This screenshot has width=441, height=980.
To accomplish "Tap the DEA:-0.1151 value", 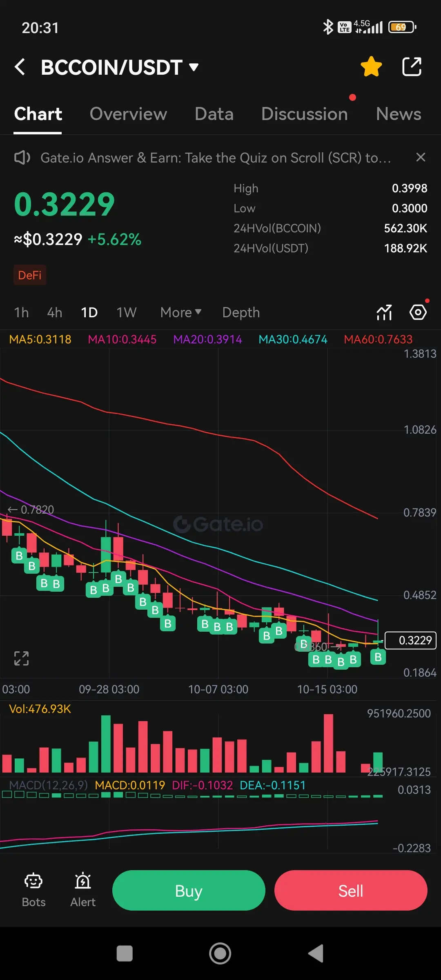I will tap(273, 785).
